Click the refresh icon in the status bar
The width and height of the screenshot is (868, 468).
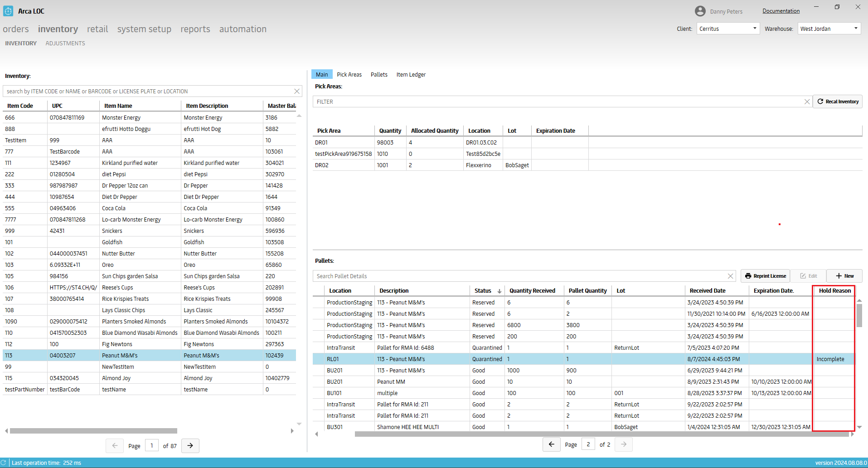click(3, 463)
